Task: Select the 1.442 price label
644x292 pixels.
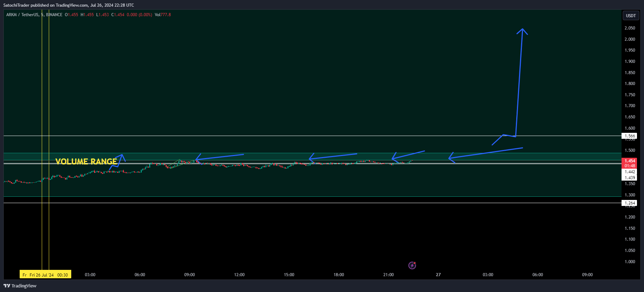Action: pos(630,172)
